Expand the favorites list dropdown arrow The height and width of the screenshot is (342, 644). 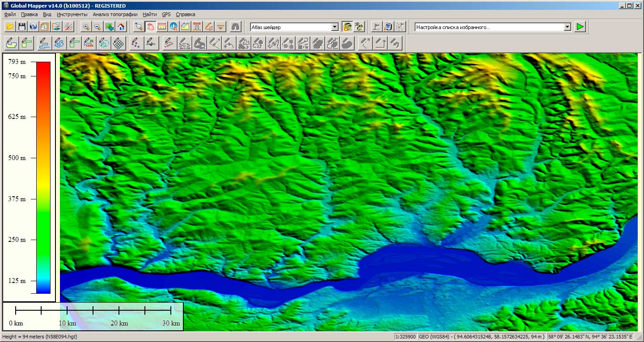click(x=567, y=27)
